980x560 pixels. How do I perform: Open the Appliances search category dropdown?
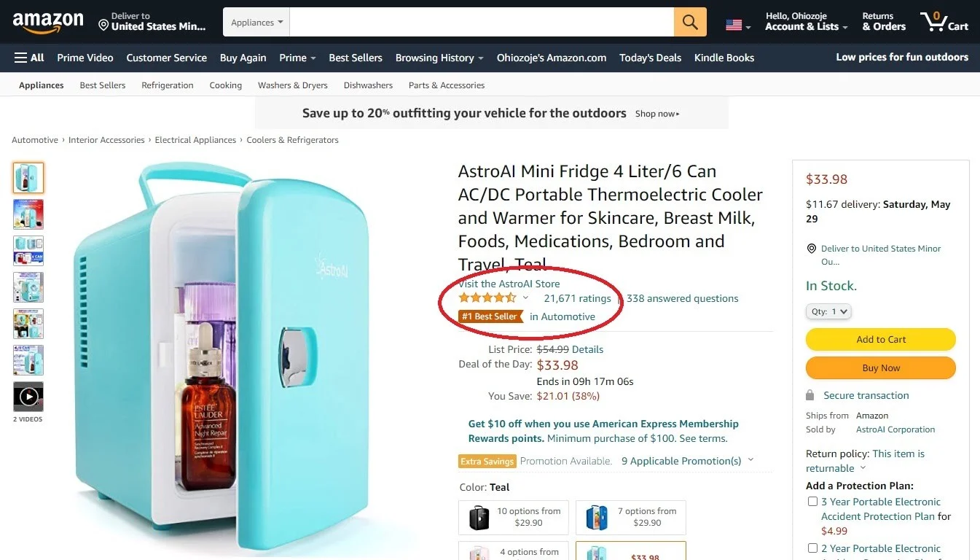click(256, 23)
